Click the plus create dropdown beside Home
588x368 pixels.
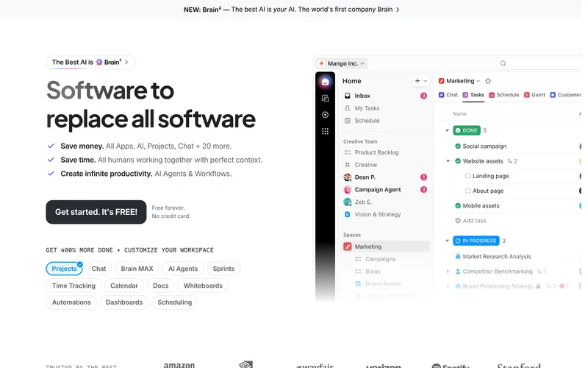tap(420, 81)
